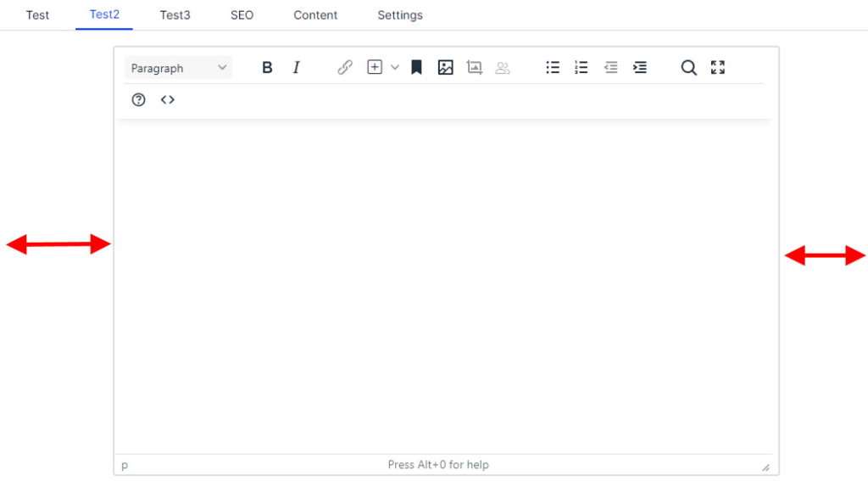Click the 'p' element path in status bar

(x=125, y=465)
